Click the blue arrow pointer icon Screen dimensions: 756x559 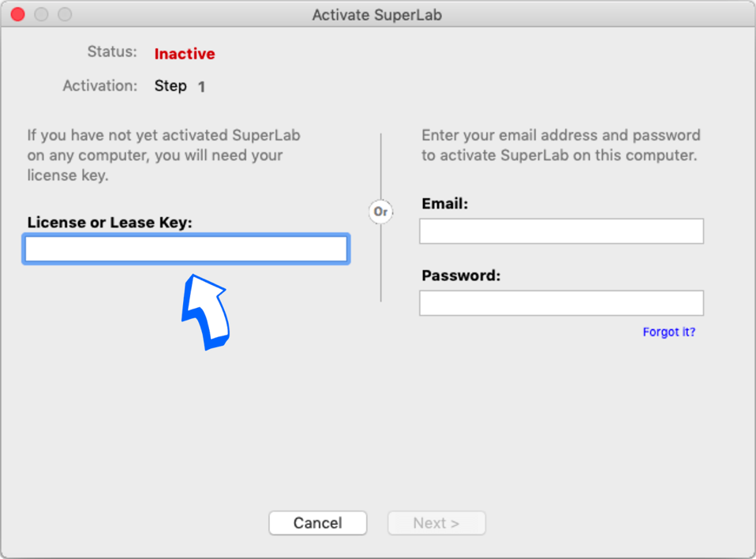[x=205, y=310]
